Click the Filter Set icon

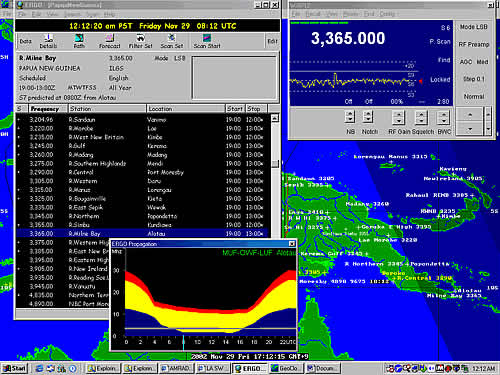coord(140,41)
